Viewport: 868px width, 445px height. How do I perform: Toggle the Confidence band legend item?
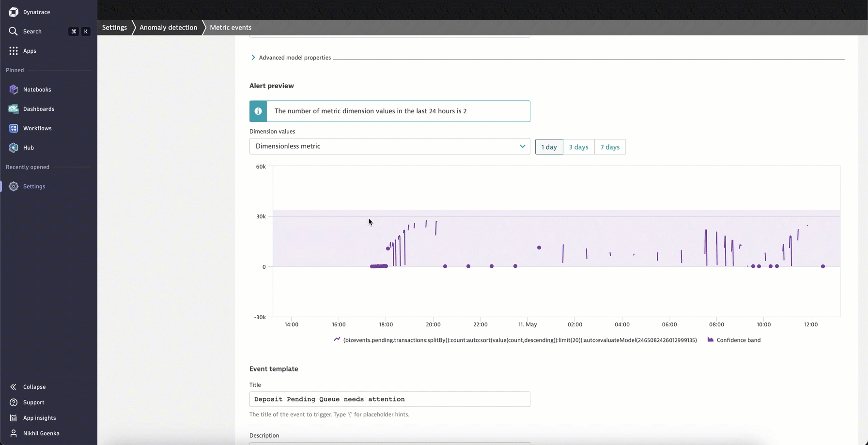(734, 340)
